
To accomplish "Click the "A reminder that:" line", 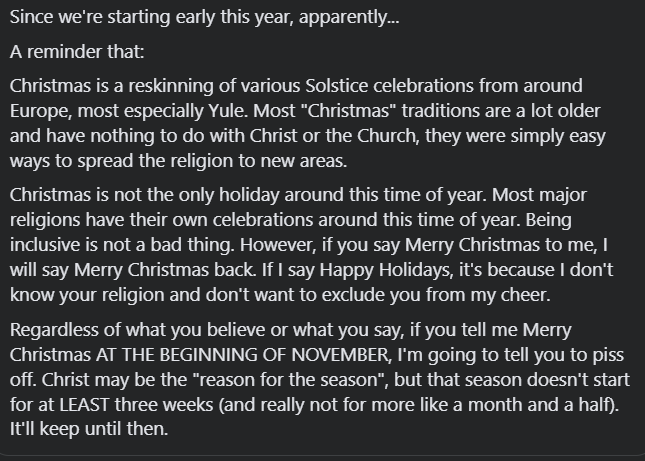I will [77, 52].
